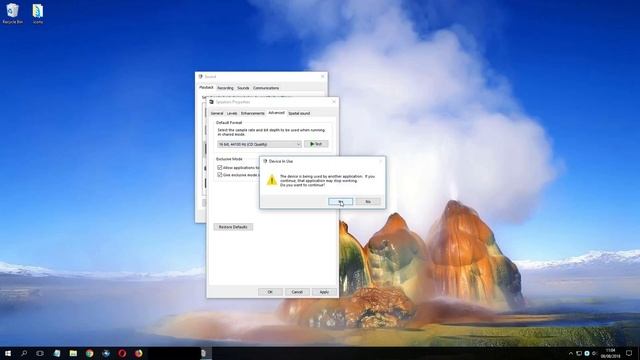Show hidden system tray icons
This screenshot has height=360, width=640.
571,353
